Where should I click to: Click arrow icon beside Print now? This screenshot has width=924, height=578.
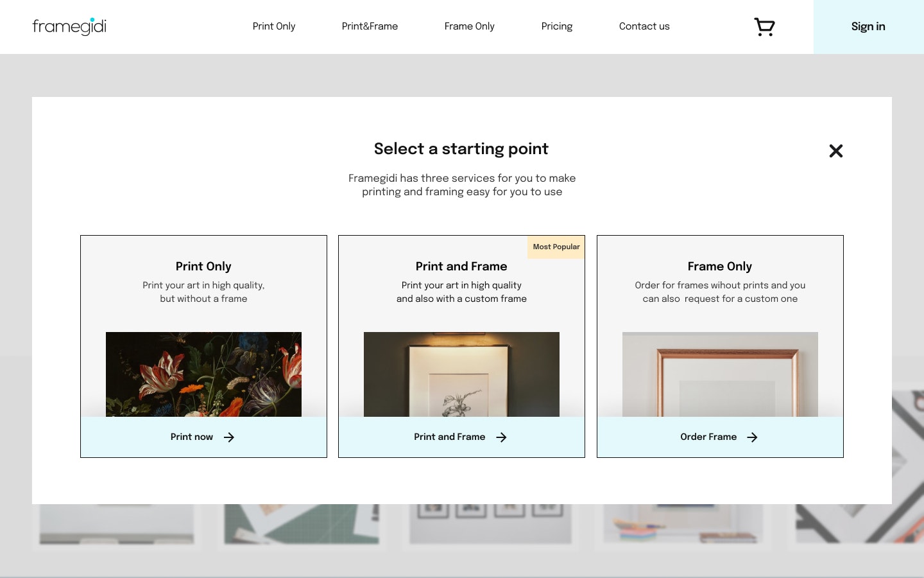[x=229, y=437]
